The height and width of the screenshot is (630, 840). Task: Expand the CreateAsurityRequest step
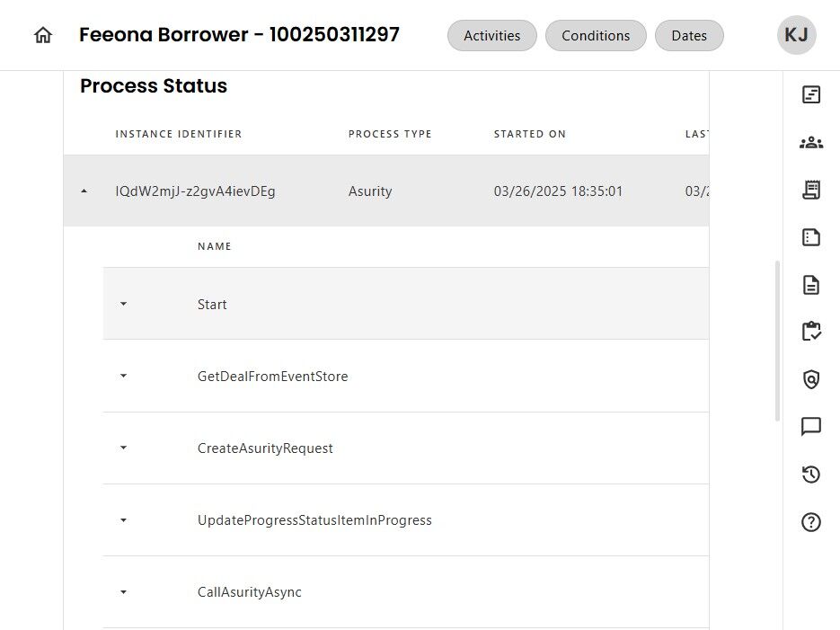(x=123, y=448)
